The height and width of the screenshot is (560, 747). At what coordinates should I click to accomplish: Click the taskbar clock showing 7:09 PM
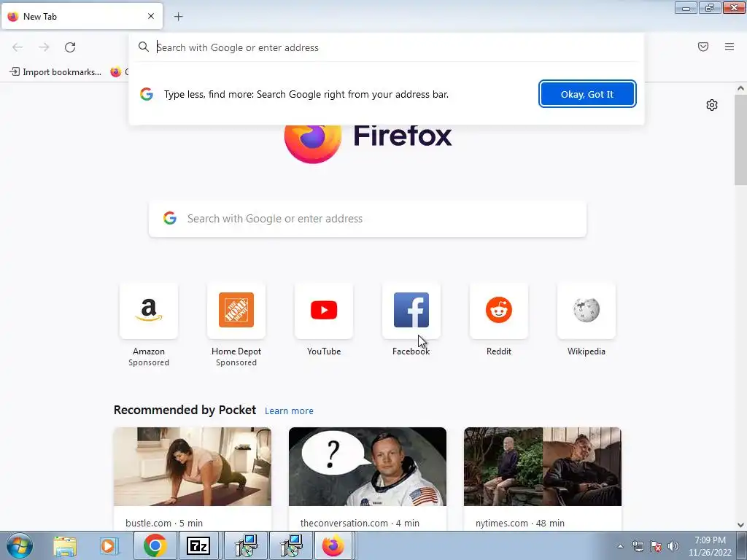pyautogui.click(x=710, y=546)
